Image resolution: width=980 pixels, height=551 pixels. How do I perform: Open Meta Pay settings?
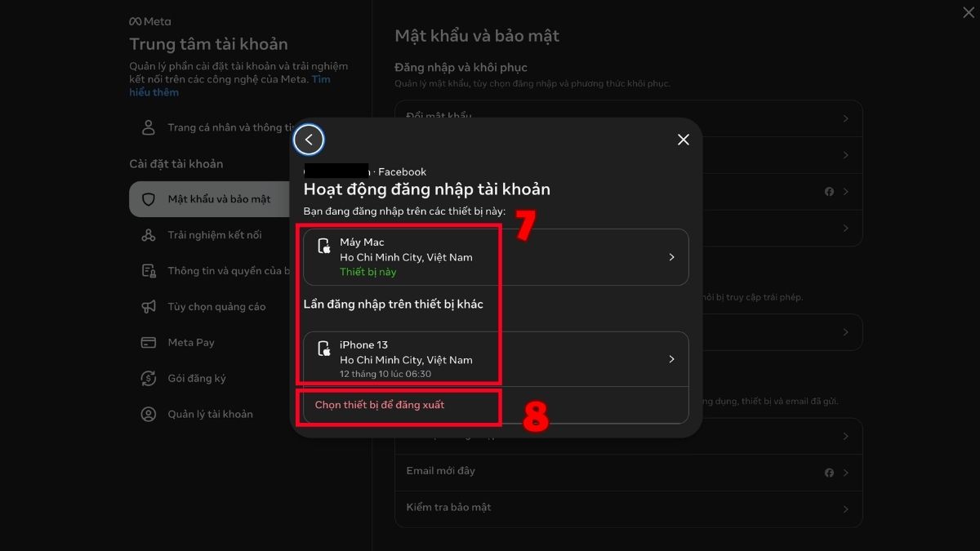pos(191,343)
